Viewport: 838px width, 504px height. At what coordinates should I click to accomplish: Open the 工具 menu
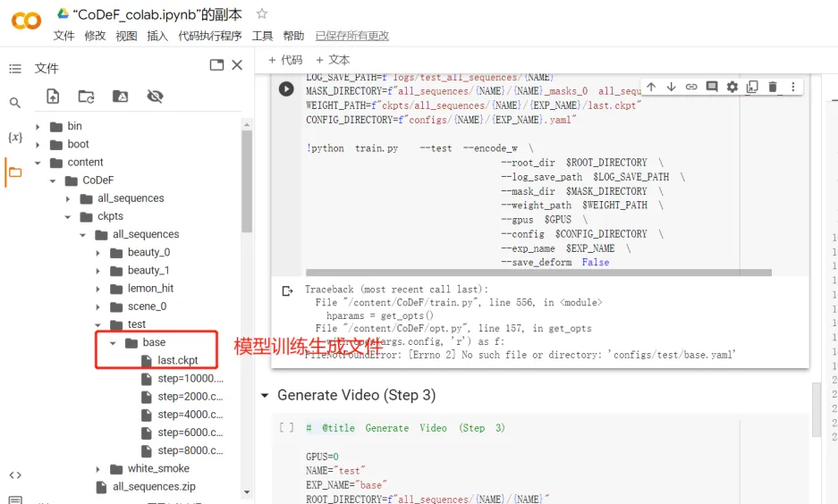coord(262,36)
